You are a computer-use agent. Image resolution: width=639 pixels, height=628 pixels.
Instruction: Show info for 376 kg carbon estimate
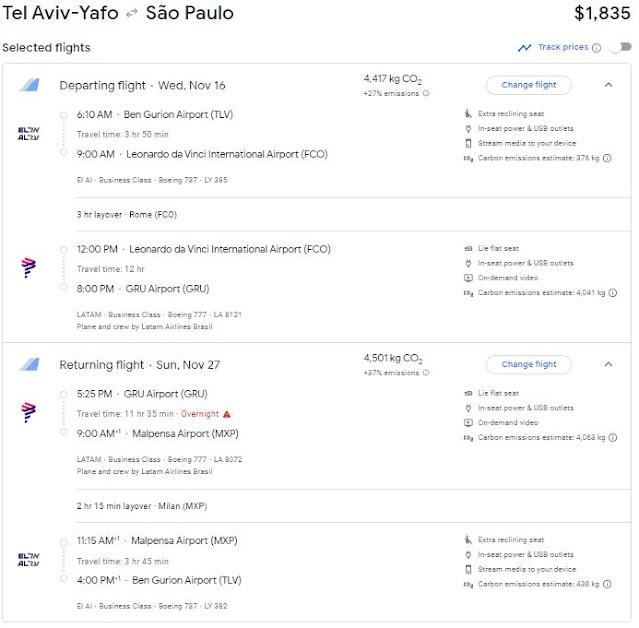pyautogui.click(x=607, y=158)
